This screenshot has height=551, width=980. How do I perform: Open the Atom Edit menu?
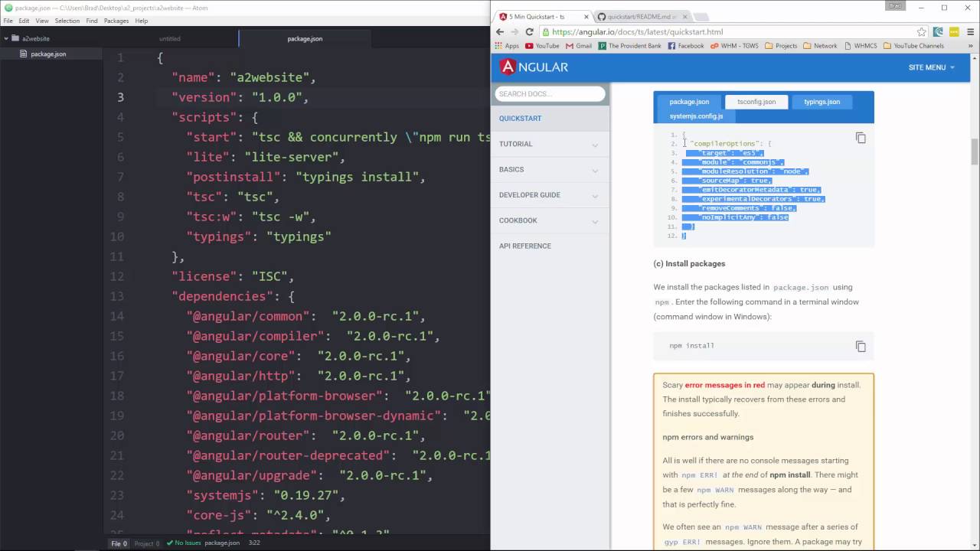tap(24, 21)
